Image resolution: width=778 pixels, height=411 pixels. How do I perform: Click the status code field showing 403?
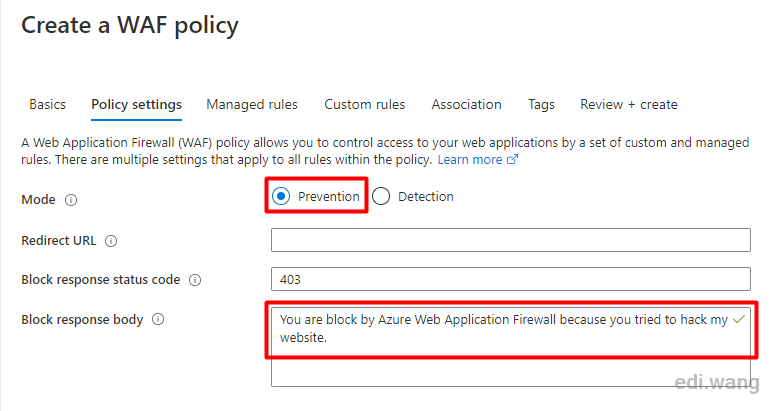point(511,279)
